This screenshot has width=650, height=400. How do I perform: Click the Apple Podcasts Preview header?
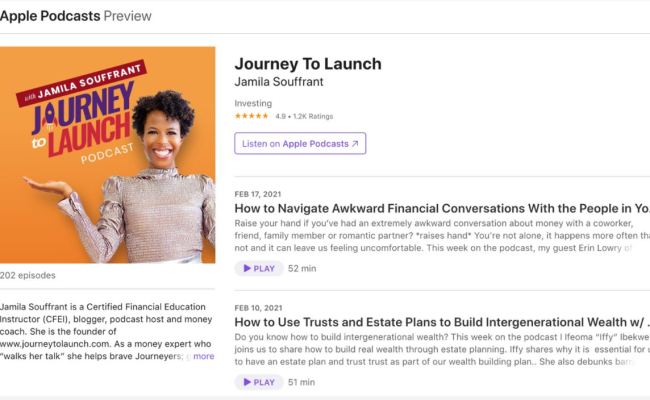click(75, 16)
